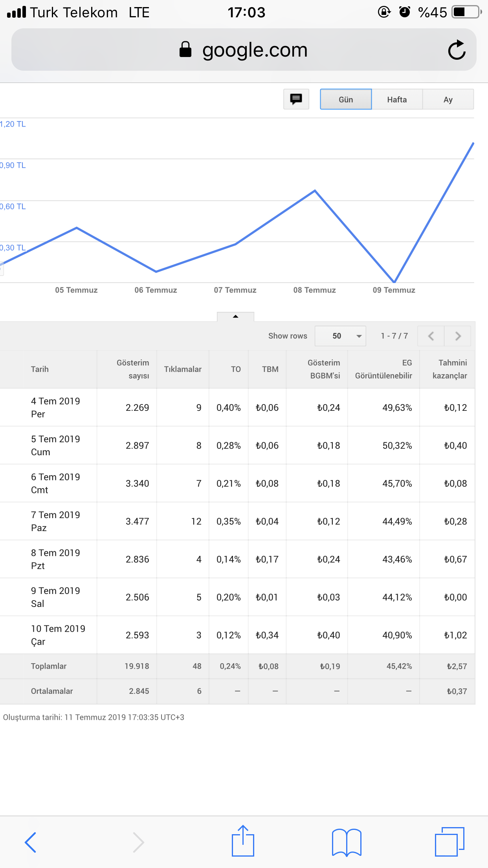
Task: Open the Safari share sheet icon
Action: tap(243, 840)
